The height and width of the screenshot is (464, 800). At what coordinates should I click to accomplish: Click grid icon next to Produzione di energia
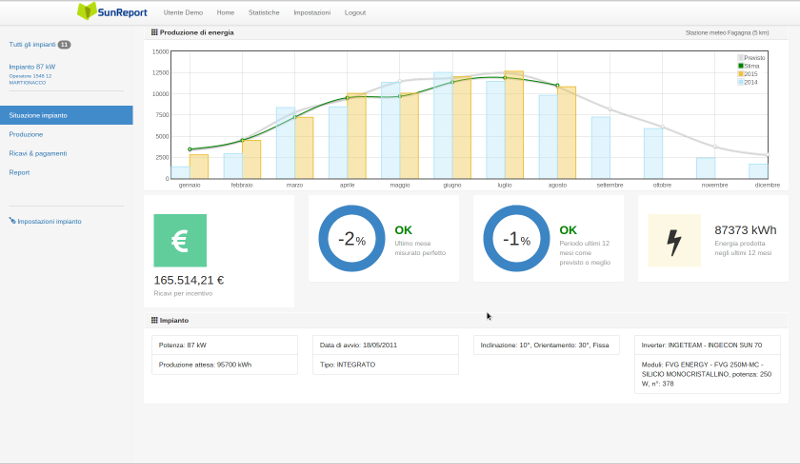pos(154,32)
